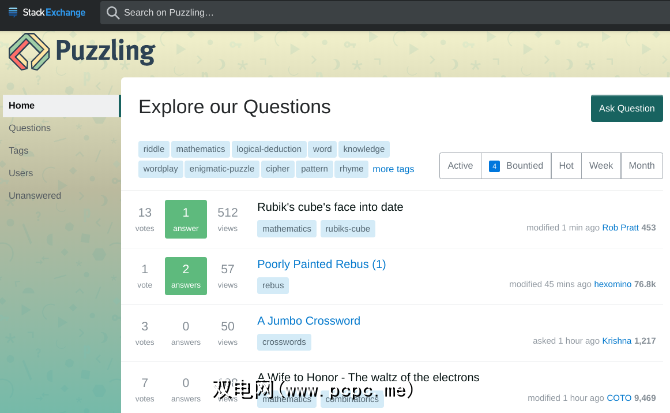Open question Rubik's cube's face into date

pyautogui.click(x=330, y=207)
